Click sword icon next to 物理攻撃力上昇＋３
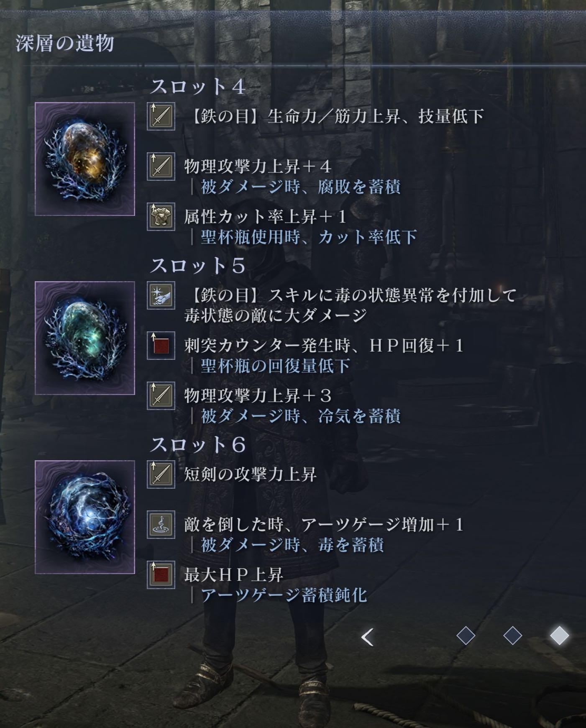Viewport: 586px width, 728px height. 161,395
